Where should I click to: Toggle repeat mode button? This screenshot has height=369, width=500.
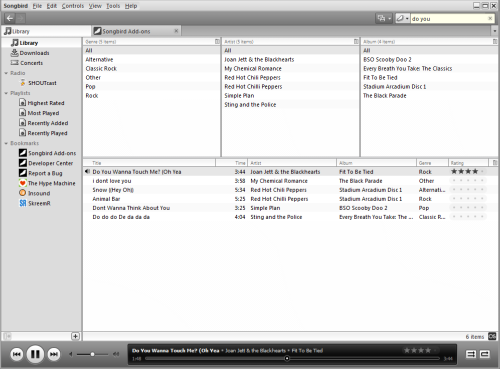[485, 354]
